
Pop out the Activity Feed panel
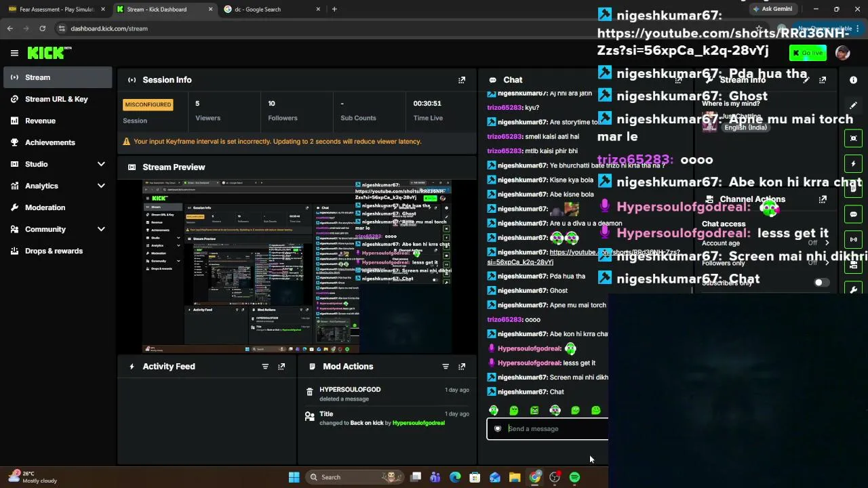point(281,367)
